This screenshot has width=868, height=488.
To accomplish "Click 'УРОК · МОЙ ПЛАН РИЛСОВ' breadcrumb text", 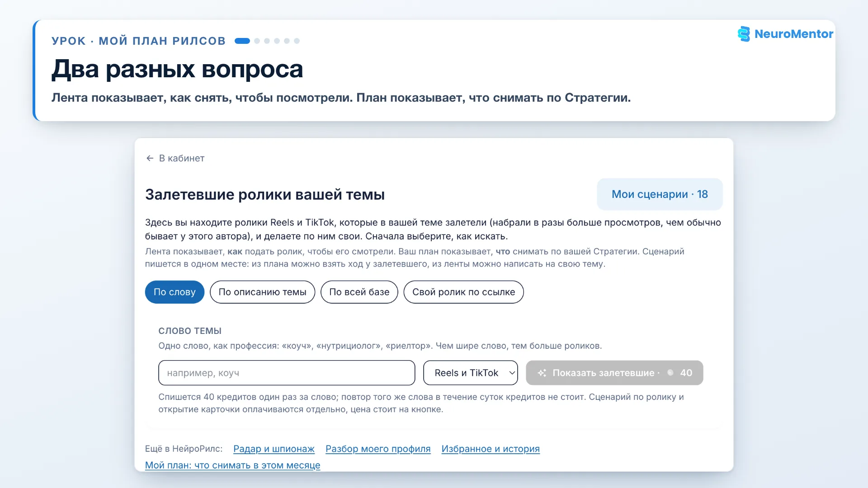I will pyautogui.click(x=138, y=41).
